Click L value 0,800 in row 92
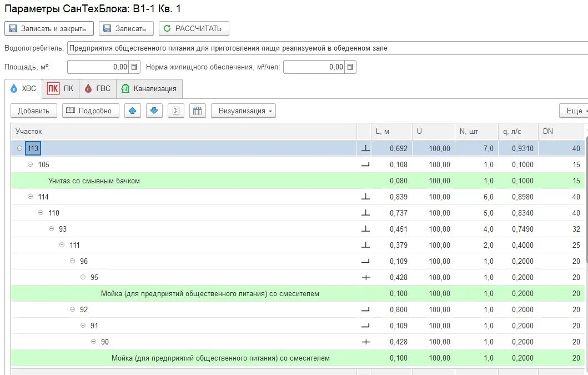Viewport: 588px width, 375px height. pos(399,310)
